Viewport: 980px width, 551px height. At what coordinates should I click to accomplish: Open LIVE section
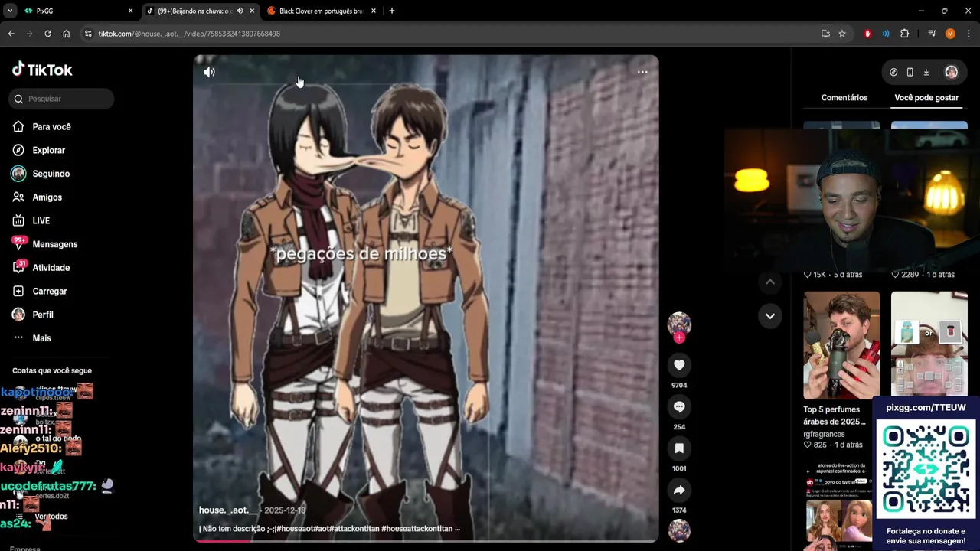tap(41, 221)
